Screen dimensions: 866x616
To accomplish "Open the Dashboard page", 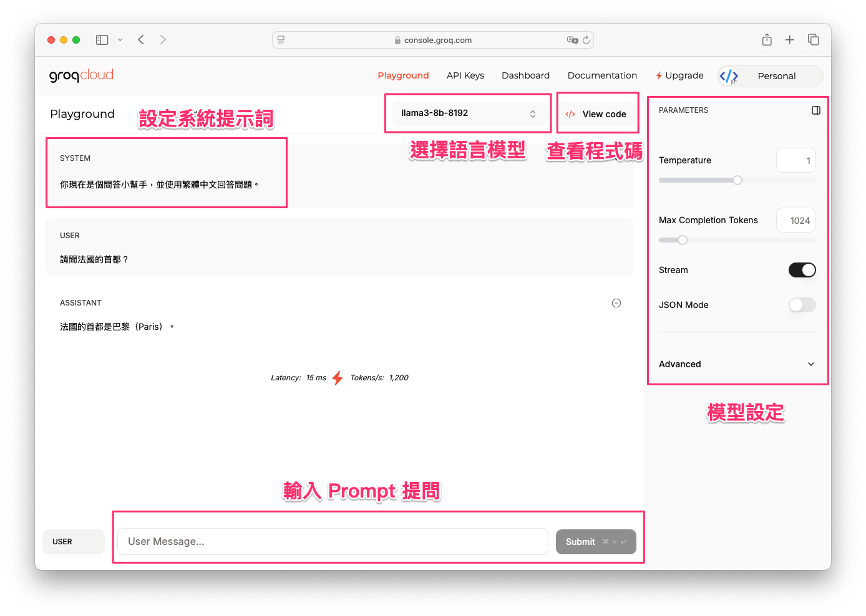I will [525, 75].
